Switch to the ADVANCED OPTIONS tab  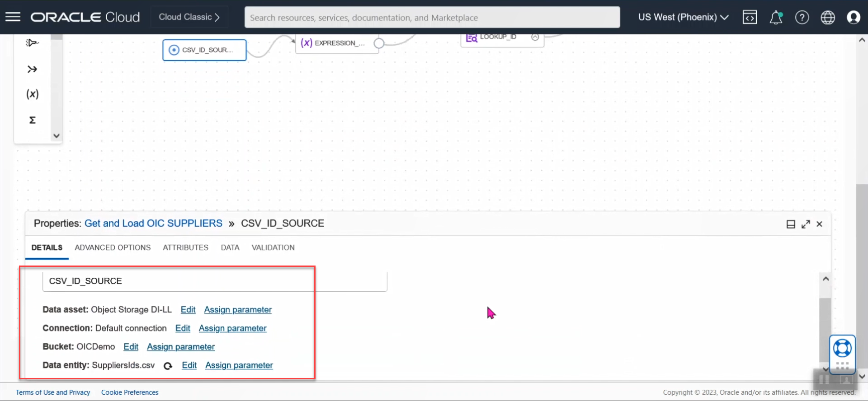(113, 247)
